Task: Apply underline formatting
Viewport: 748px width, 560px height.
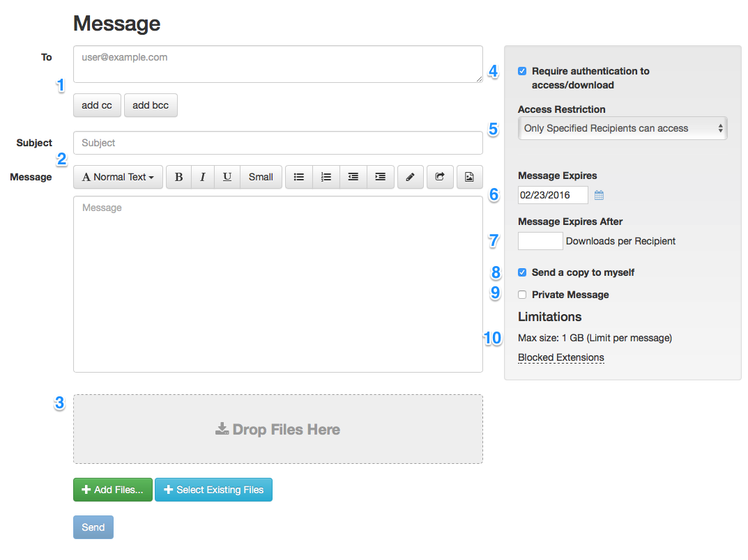Action: click(x=227, y=177)
